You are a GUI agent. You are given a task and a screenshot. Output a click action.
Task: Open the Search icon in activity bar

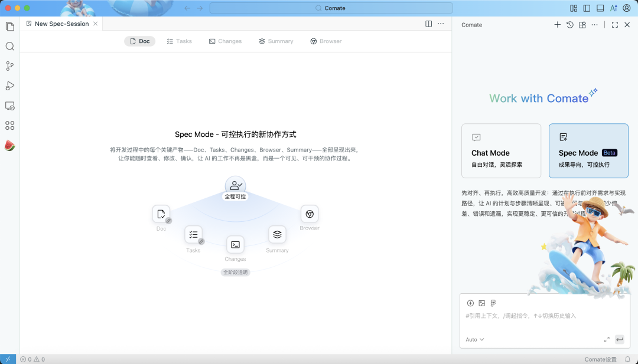pyautogui.click(x=10, y=47)
